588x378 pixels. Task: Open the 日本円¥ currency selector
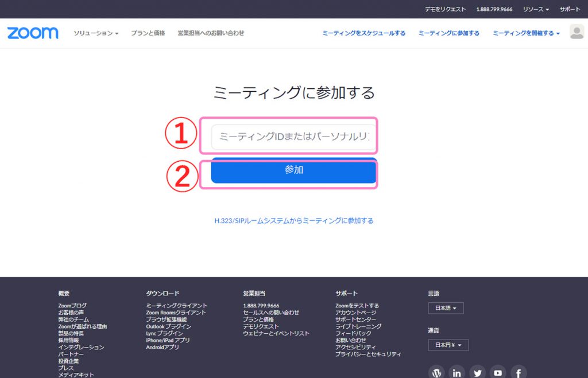[448, 345]
